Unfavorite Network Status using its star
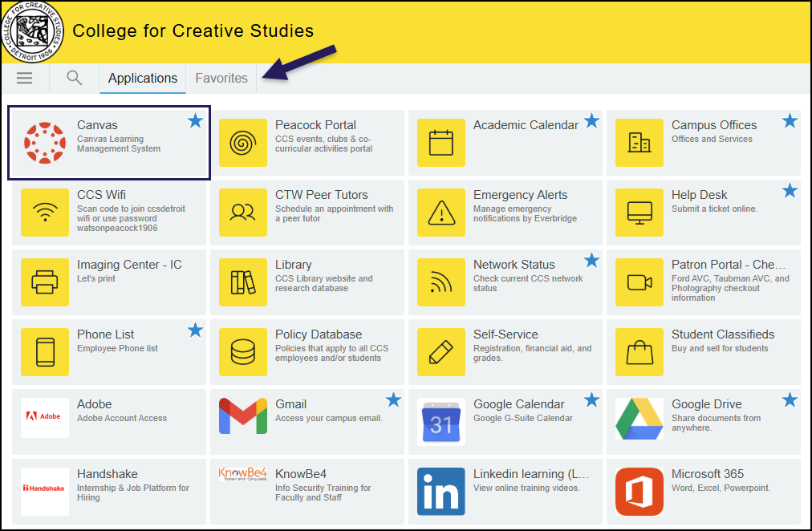The width and height of the screenshot is (812, 531). click(591, 260)
